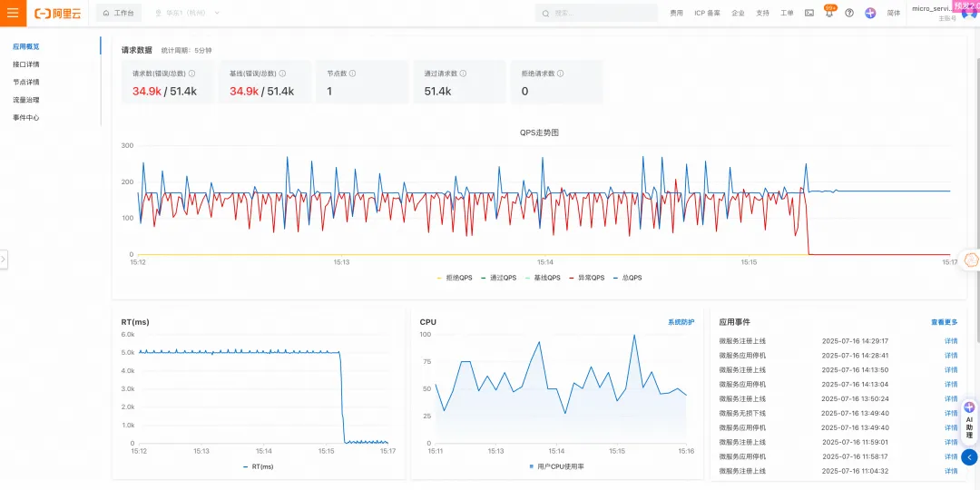Click the 阿里云 logo
Viewport: 980px width, 490px height.
click(58, 13)
